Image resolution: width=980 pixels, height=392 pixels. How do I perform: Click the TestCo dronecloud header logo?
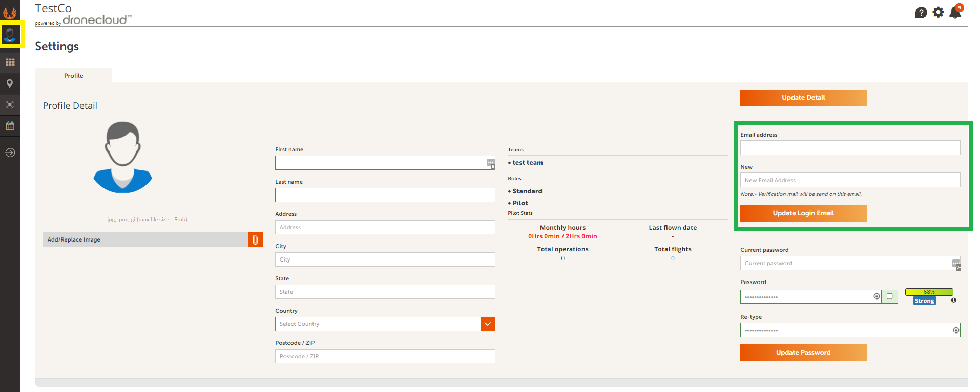(83, 14)
